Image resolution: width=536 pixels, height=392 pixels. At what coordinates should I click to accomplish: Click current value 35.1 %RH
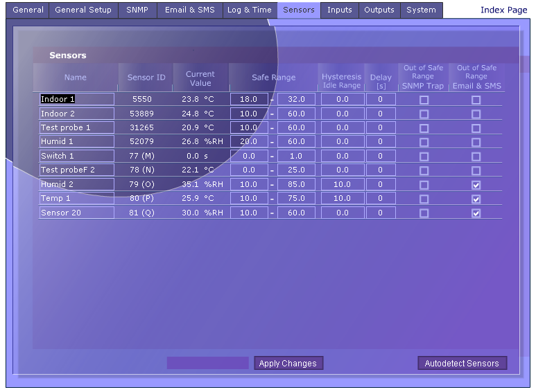(x=202, y=184)
